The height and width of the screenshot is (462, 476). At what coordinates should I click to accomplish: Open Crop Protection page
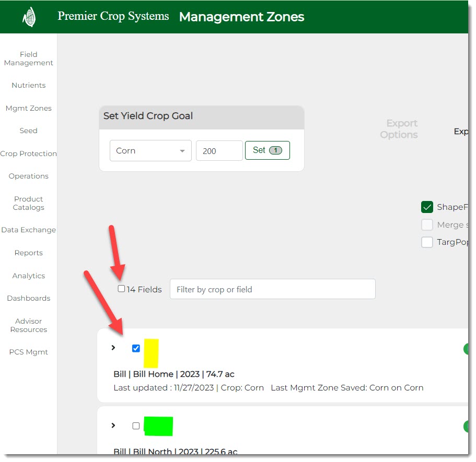(x=29, y=153)
